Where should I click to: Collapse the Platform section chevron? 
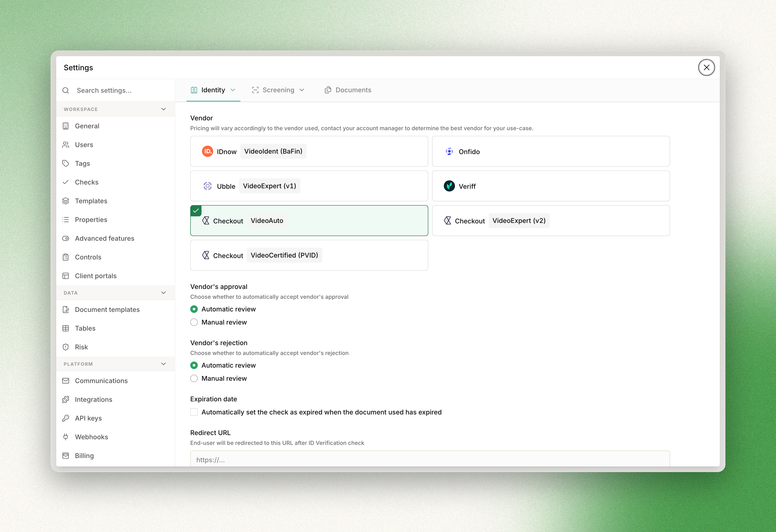click(x=164, y=364)
